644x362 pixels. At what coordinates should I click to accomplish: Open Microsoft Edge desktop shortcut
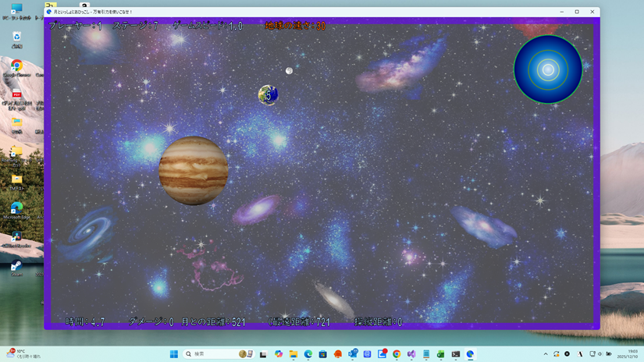[16, 210]
